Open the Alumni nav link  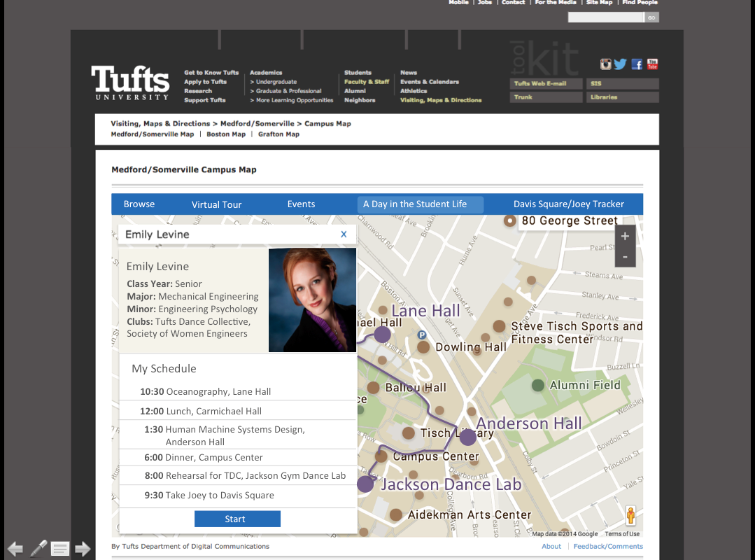pos(355,91)
